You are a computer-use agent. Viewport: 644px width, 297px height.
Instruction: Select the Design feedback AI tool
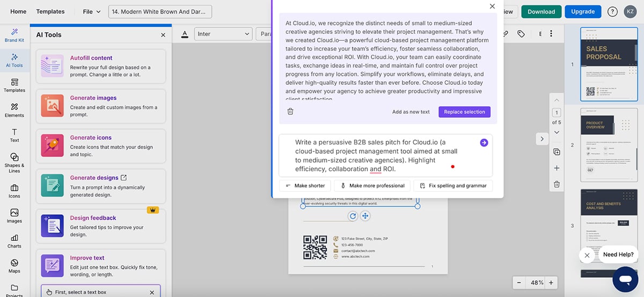(x=101, y=226)
